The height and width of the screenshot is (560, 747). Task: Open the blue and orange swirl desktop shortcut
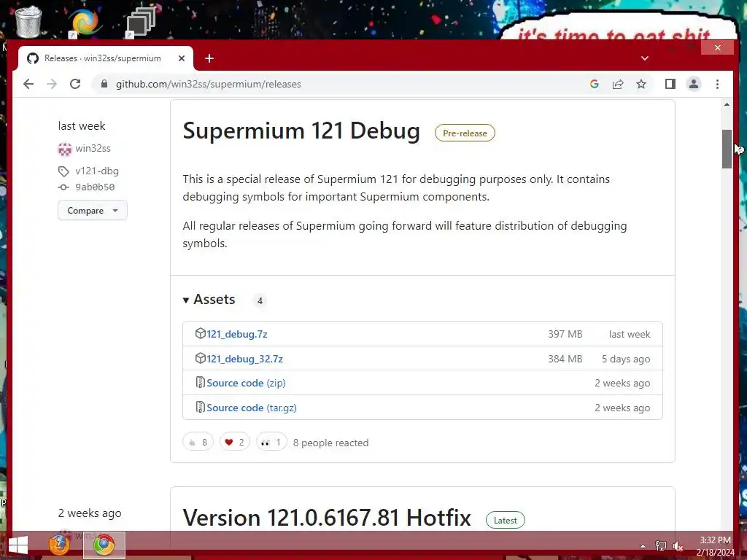[85, 23]
